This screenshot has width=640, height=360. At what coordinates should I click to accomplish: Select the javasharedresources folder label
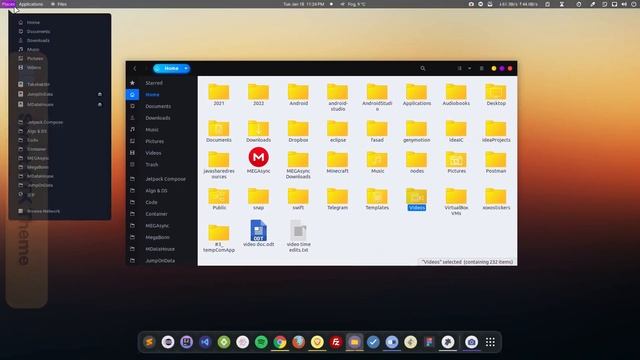tap(219, 174)
